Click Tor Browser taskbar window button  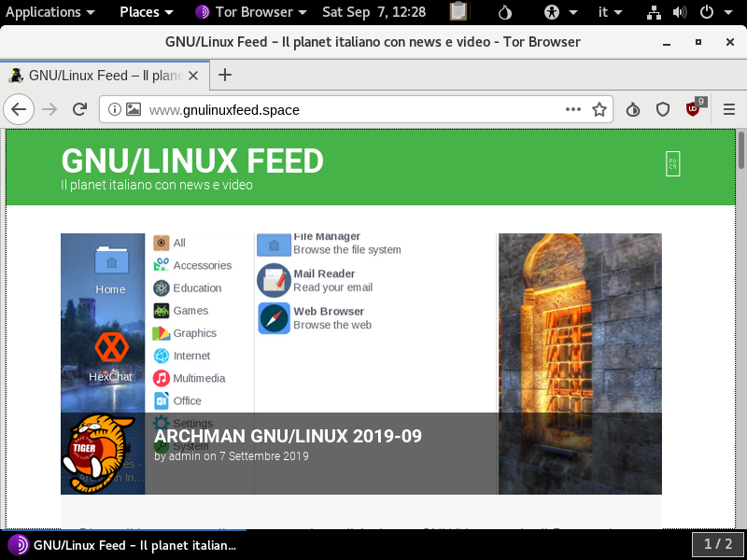point(122,545)
